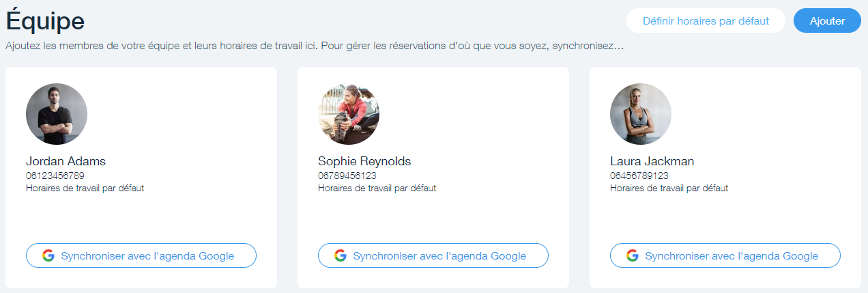868x293 pixels.
Task: Click Laura Jackman's Horaires de travail par défaut
Action: [669, 189]
